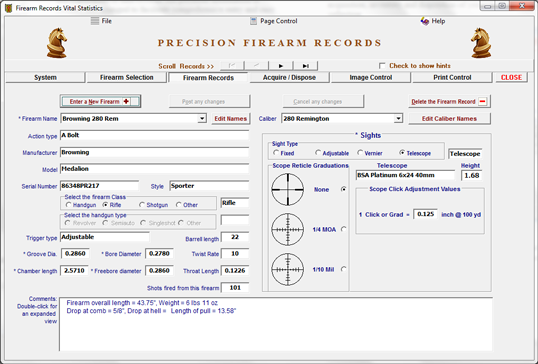Open the File menu
The image size is (538, 364).
pos(106,21)
